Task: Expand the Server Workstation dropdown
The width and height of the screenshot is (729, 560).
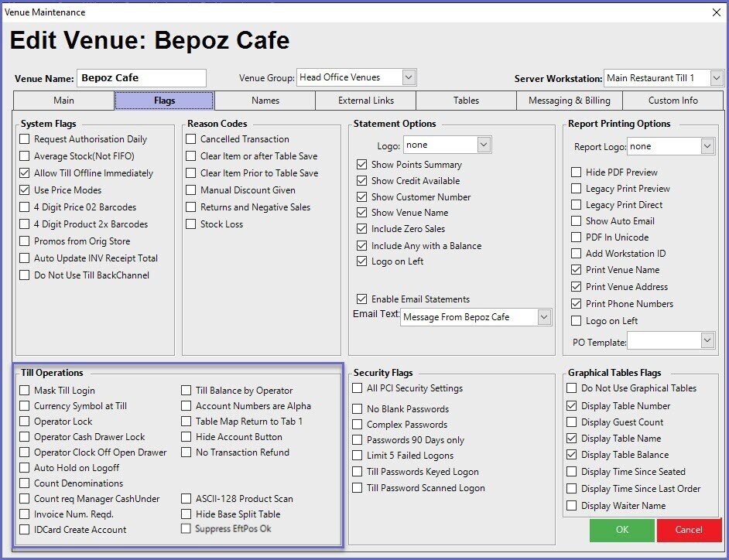Action: click(716, 78)
